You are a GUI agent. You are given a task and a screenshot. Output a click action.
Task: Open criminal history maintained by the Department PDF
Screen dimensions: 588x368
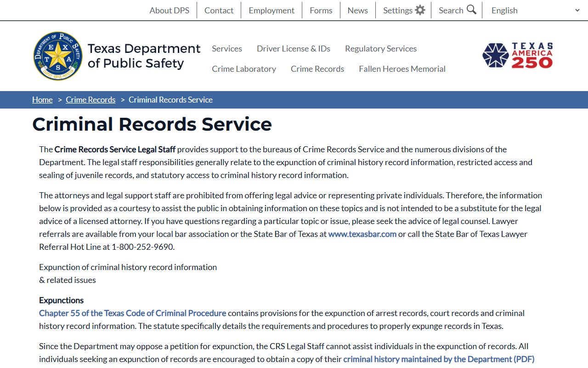[439, 359]
